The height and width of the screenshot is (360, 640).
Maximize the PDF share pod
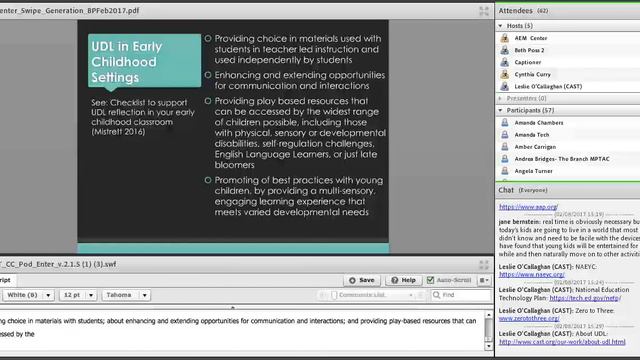[484, 11]
